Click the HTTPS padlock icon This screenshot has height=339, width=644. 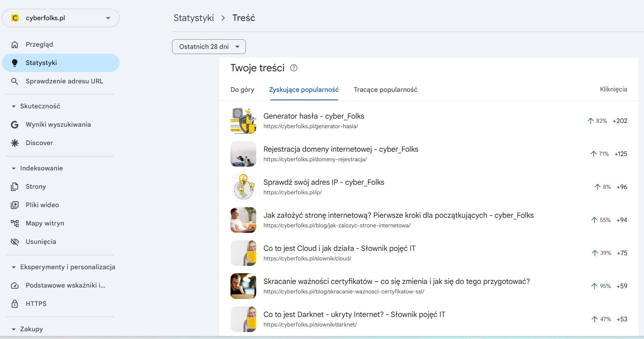coord(15,304)
